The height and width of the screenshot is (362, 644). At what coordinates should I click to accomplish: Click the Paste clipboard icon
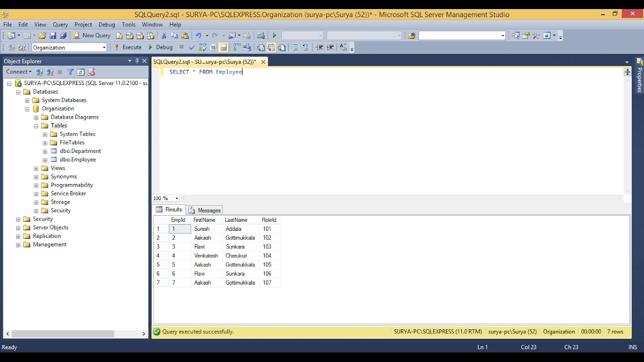[185, 36]
